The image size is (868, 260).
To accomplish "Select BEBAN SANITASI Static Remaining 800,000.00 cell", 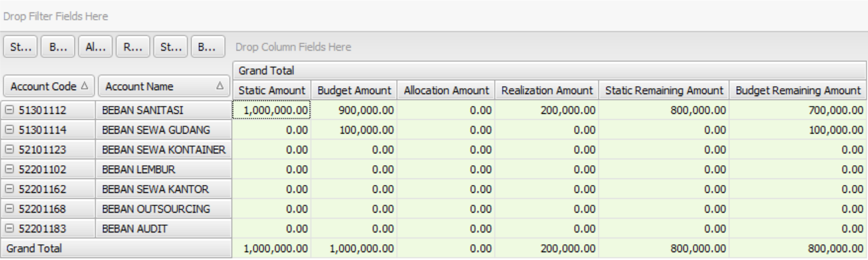I will [x=666, y=110].
